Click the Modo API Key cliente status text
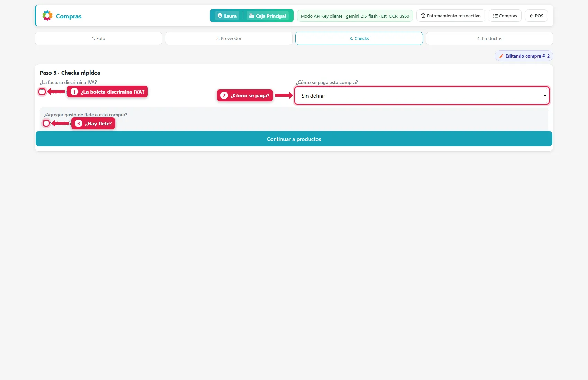The image size is (588, 380). click(355, 16)
